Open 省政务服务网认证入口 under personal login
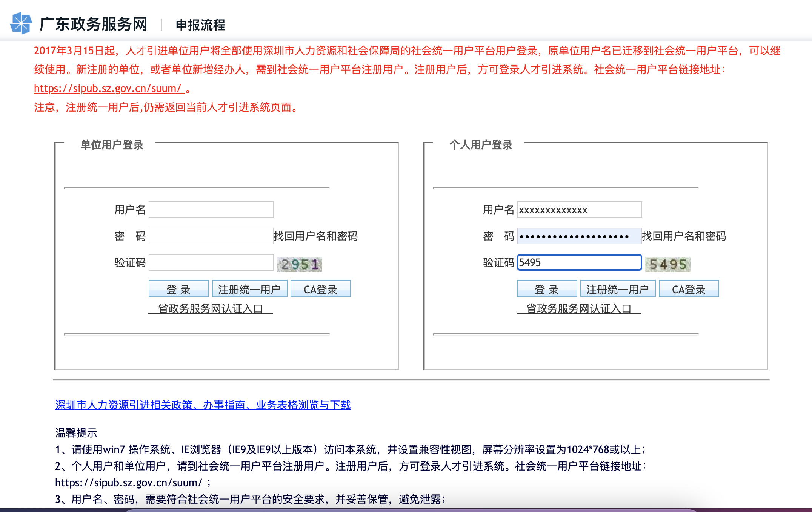The height and width of the screenshot is (512, 812). 580,308
